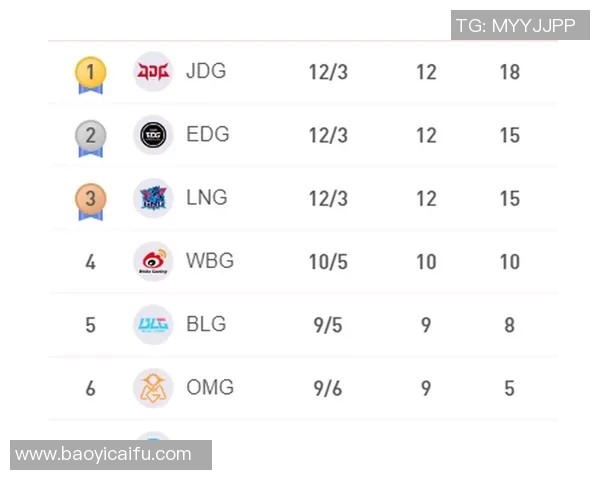The height and width of the screenshot is (480, 600).
Task: Click the BLG team logo
Action: tap(153, 324)
